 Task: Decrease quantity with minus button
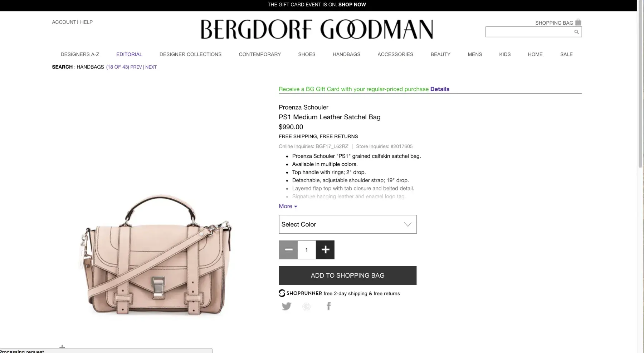pyautogui.click(x=288, y=250)
